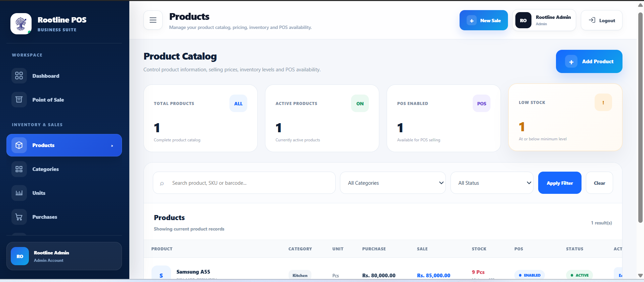
Task: Click the Rootline POS tree logo
Action: point(21,24)
